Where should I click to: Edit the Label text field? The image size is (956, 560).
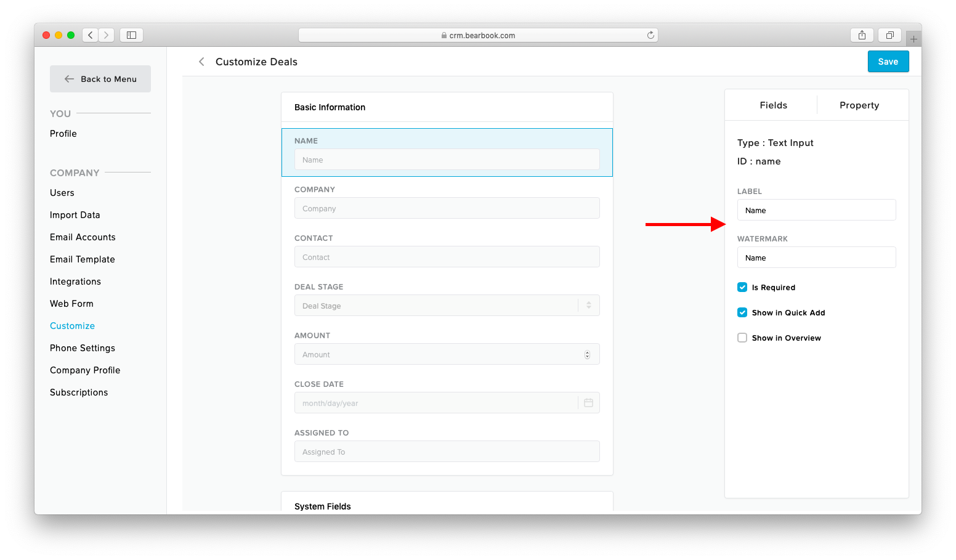817,210
